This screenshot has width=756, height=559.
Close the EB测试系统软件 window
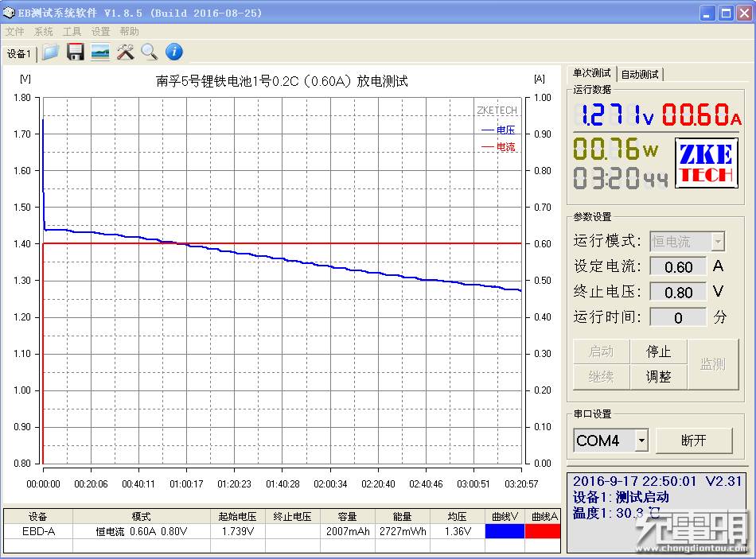click(744, 13)
